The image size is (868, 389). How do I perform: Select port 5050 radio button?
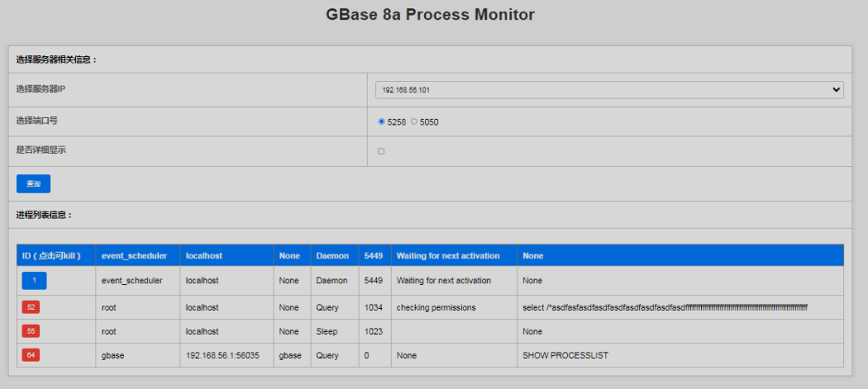tap(414, 121)
